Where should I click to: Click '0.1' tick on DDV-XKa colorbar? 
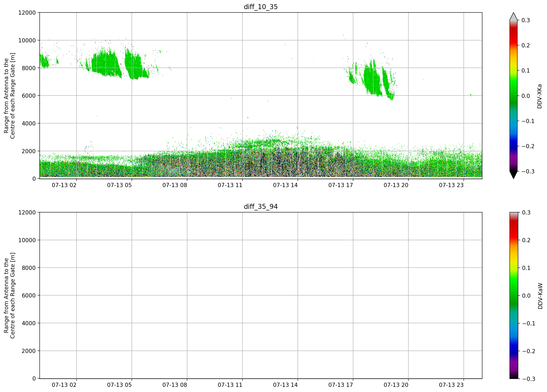tap(526, 71)
